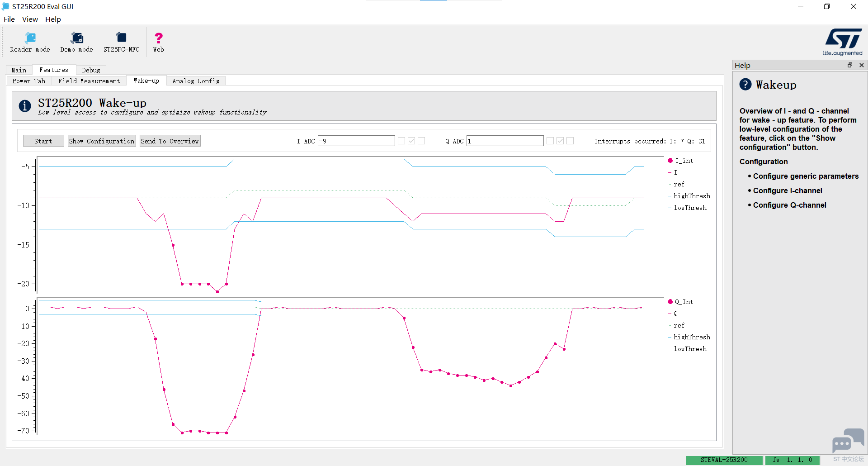This screenshot has height=466, width=868.
Task: Click the Wake-up info icon
Action: [x=25, y=106]
